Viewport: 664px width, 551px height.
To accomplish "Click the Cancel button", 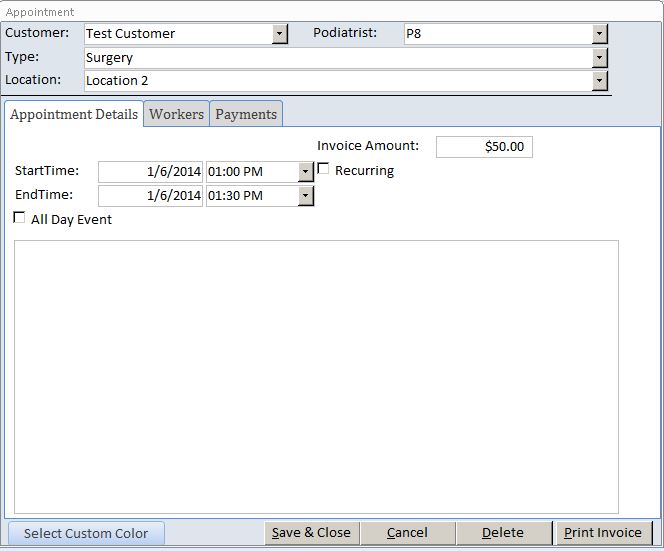I will pyautogui.click(x=407, y=533).
